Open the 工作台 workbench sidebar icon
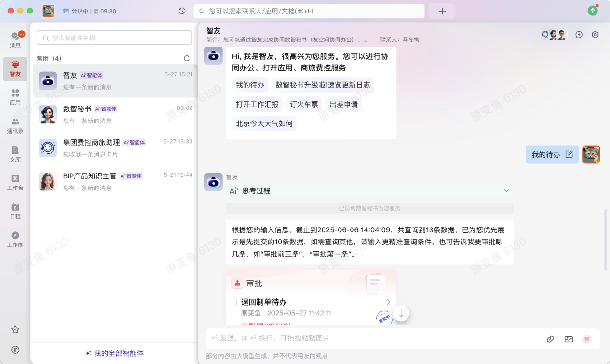610x364 pixels. (15, 182)
